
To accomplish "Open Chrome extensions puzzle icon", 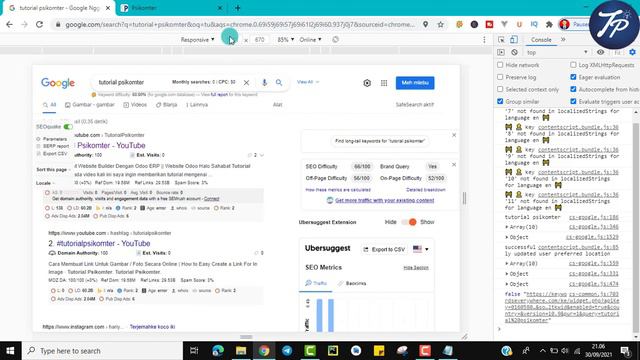I will 549,24.
